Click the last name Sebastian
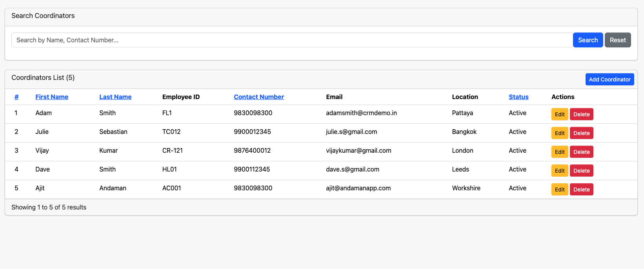Viewport: 644px width, 269px height. pos(113,132)
